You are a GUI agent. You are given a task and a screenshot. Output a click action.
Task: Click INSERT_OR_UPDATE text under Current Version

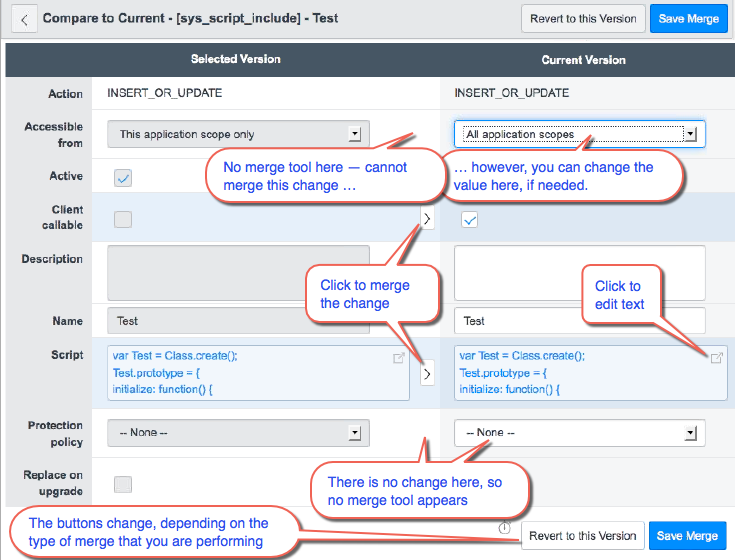point(511,93)
